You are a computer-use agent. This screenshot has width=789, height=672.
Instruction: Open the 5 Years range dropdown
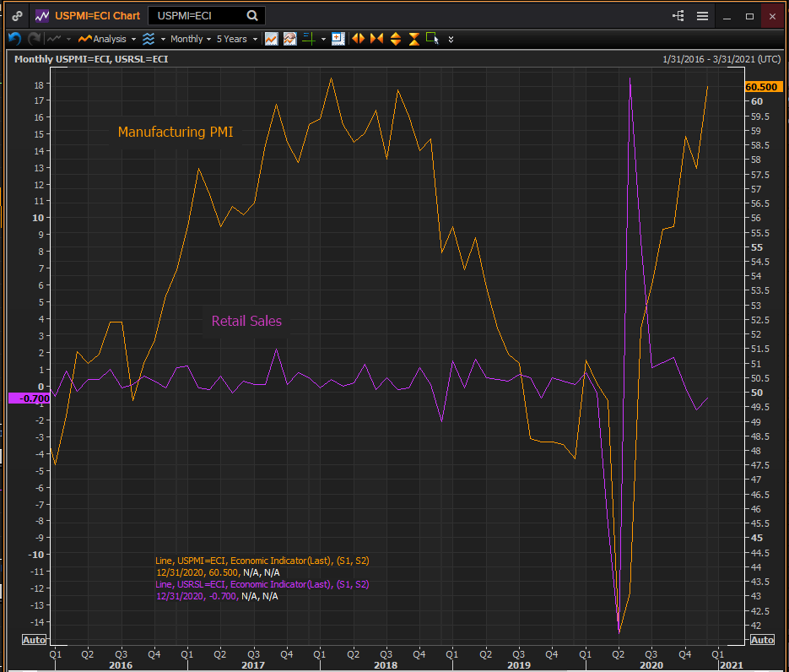236,39
